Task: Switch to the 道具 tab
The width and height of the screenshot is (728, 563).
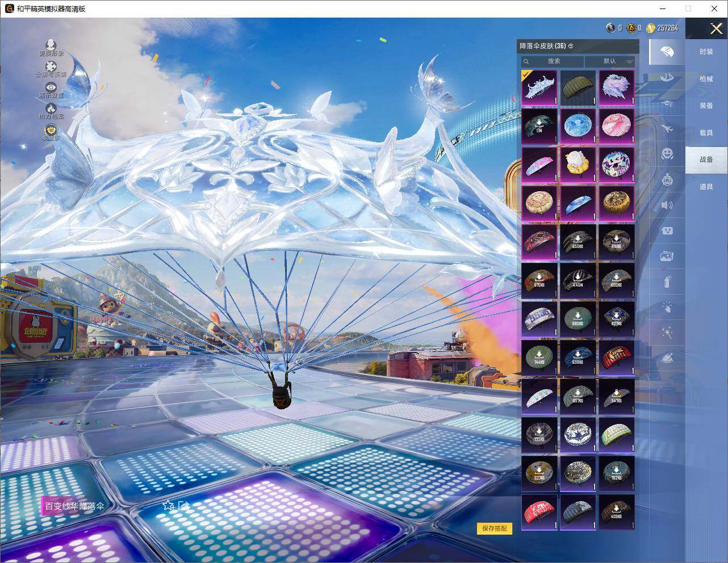Action: pos(706,187)
